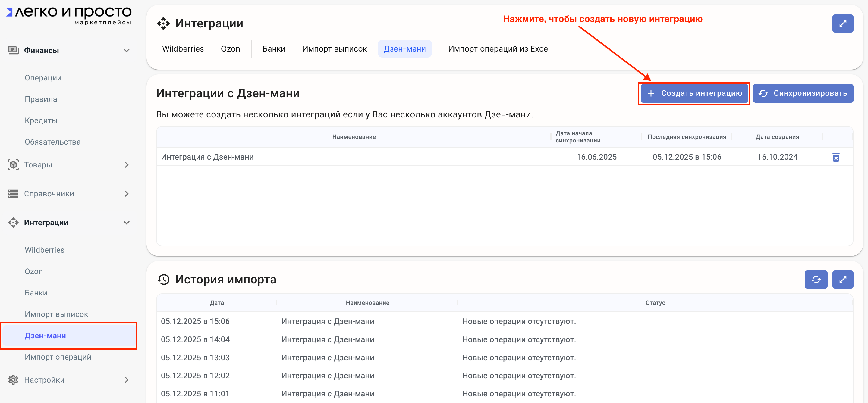Click the Финансы wallet icon in sidebar
The image size is (868, 403).
(13, 51)
